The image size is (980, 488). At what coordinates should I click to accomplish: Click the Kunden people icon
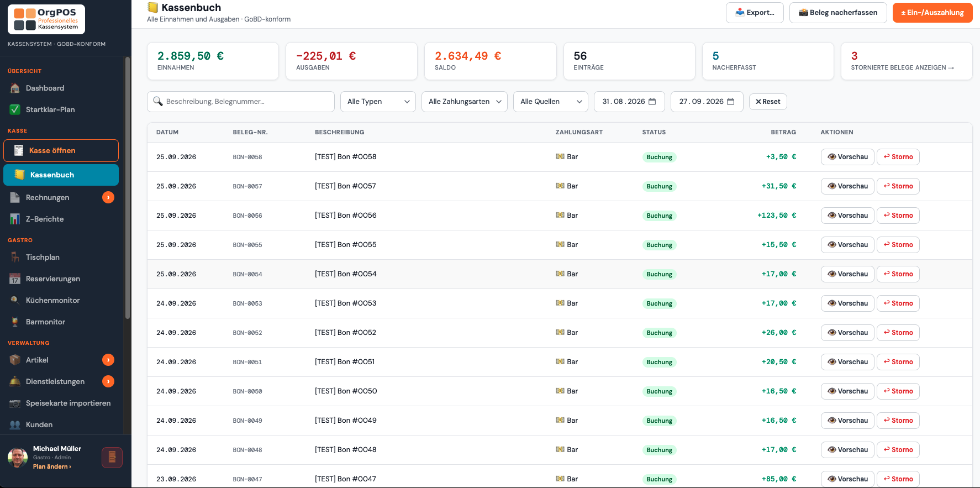15,424
